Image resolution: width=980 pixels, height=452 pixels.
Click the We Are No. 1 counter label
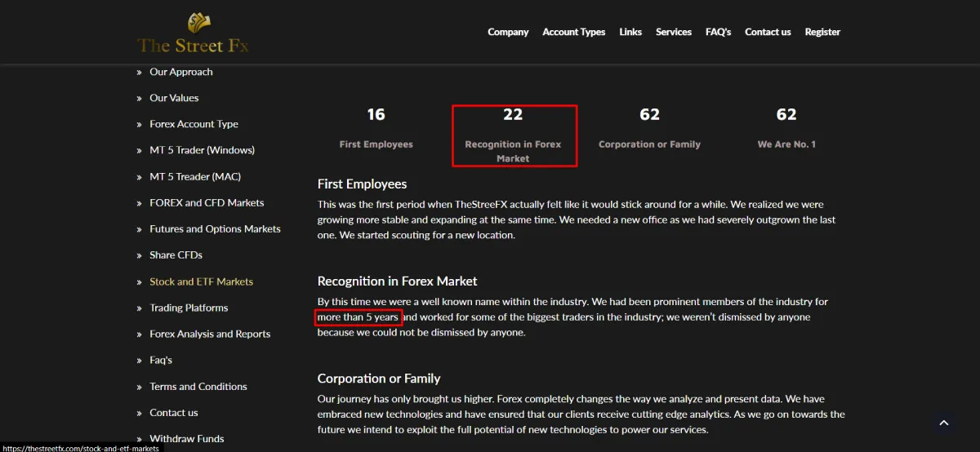tap(786, 144)
